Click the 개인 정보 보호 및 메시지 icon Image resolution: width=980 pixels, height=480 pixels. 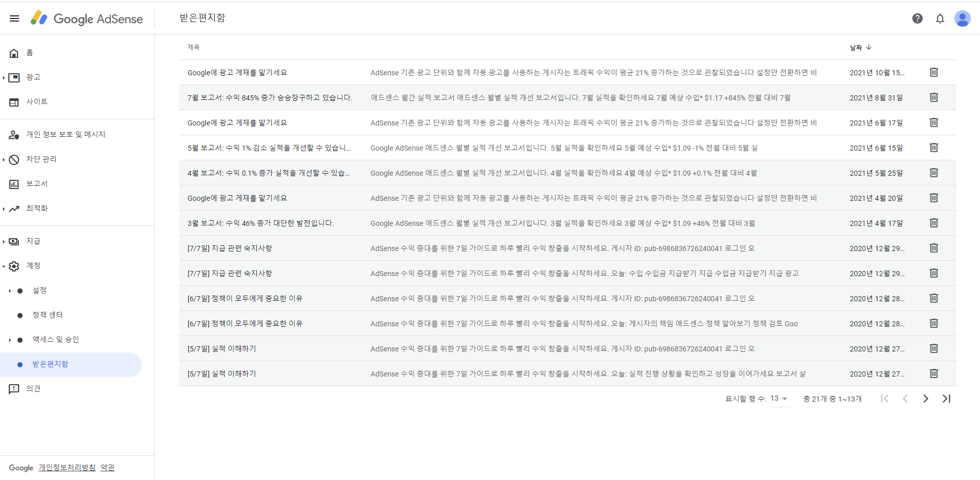click(14, 135)
